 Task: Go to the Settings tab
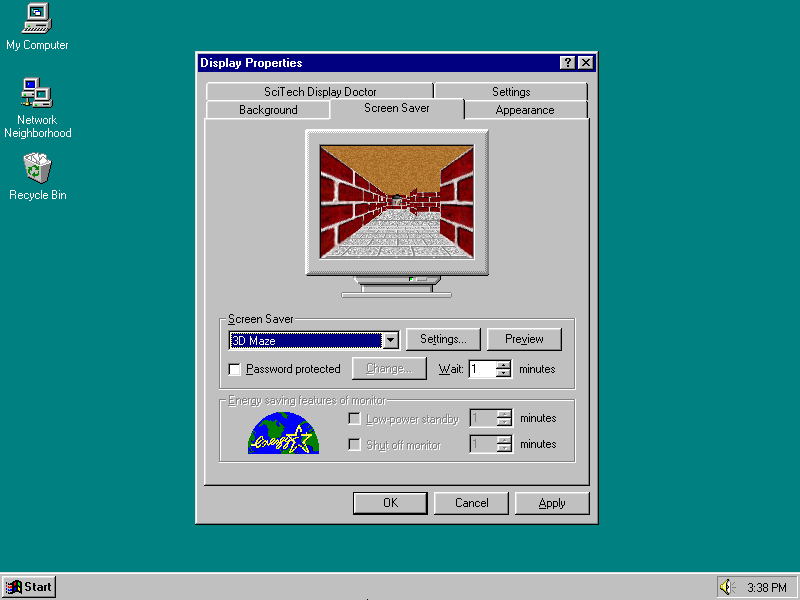511,91
